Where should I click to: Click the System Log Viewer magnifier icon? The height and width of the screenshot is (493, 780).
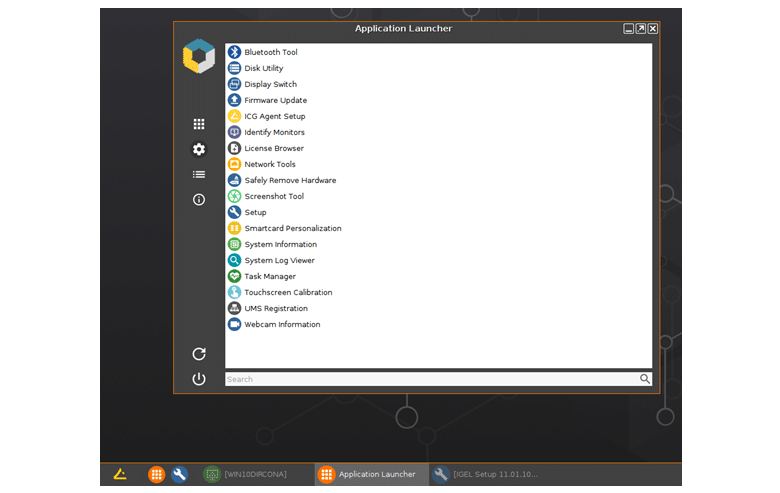(x=234, y=260)
